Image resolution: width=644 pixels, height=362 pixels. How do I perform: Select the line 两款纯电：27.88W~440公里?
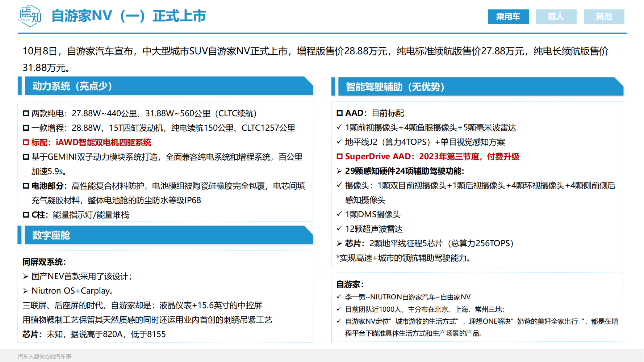pyautogui.click(x=140, y=113)
